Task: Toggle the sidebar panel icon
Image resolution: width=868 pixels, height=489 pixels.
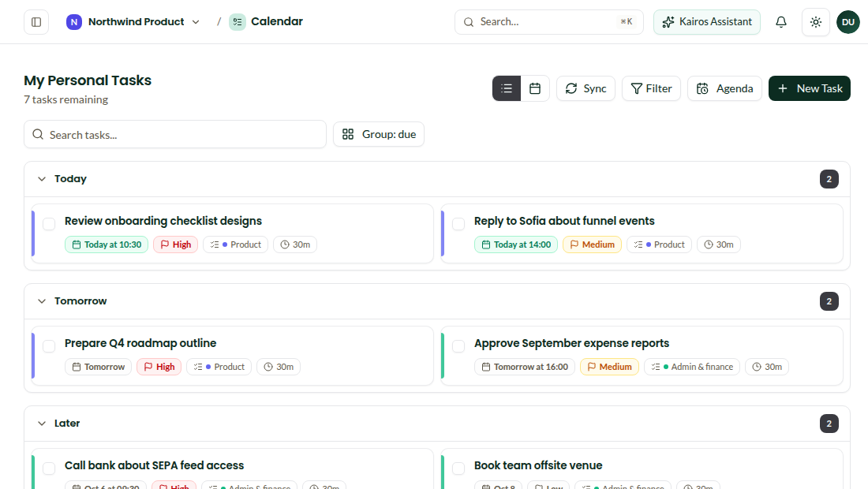Action: [36, 22]
